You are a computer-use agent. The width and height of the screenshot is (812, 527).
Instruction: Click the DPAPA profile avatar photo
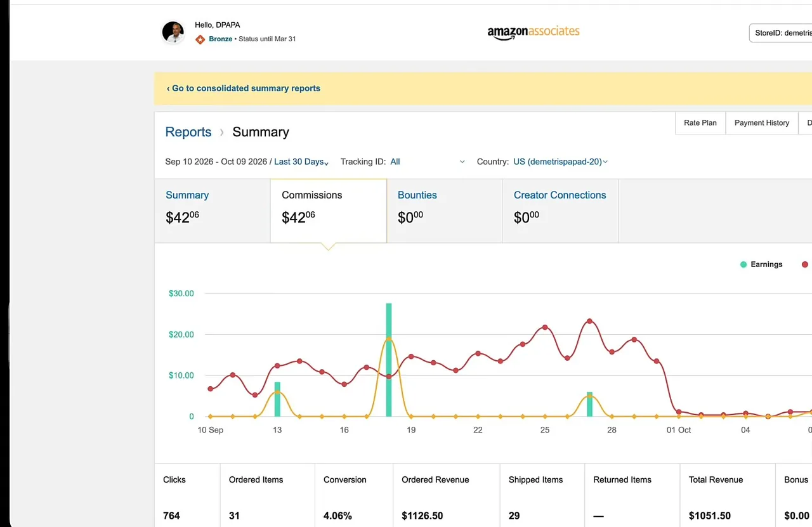click(x=173, y=32)
